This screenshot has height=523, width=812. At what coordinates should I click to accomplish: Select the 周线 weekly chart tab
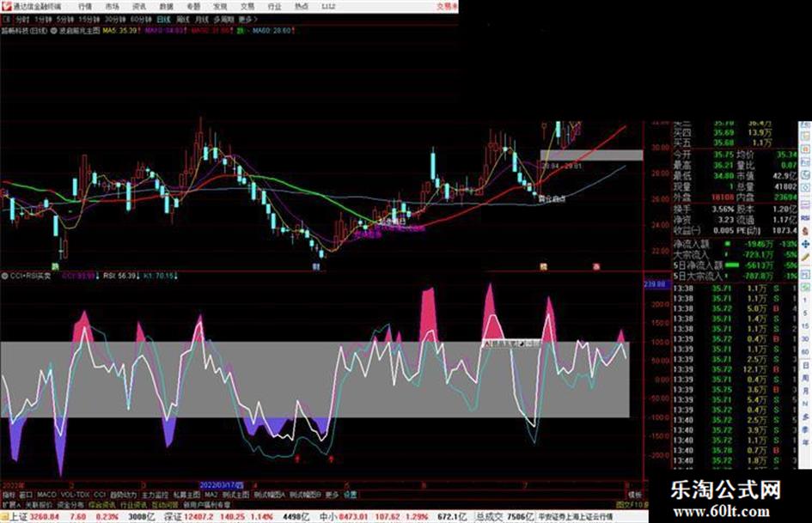click(x=183, y=19)
